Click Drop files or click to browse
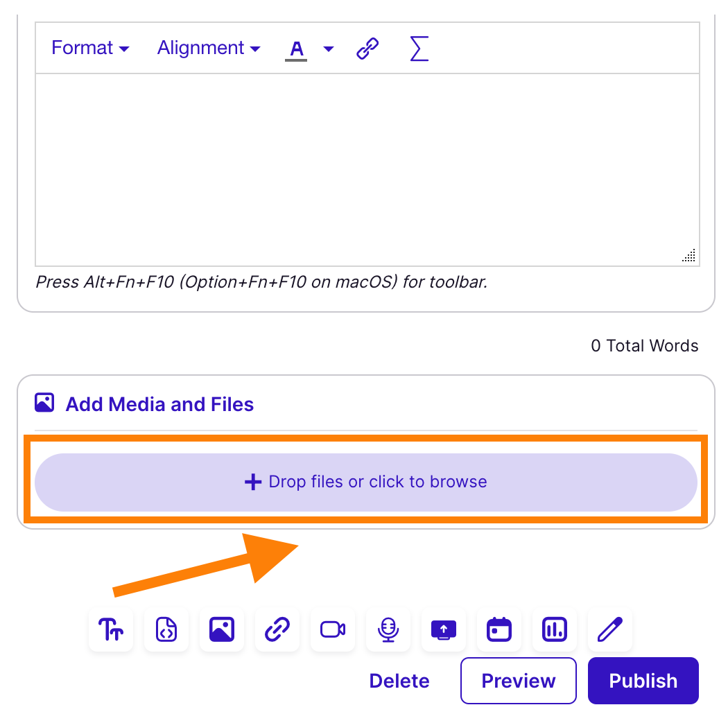The image size is (728, 714). [366, 482]
